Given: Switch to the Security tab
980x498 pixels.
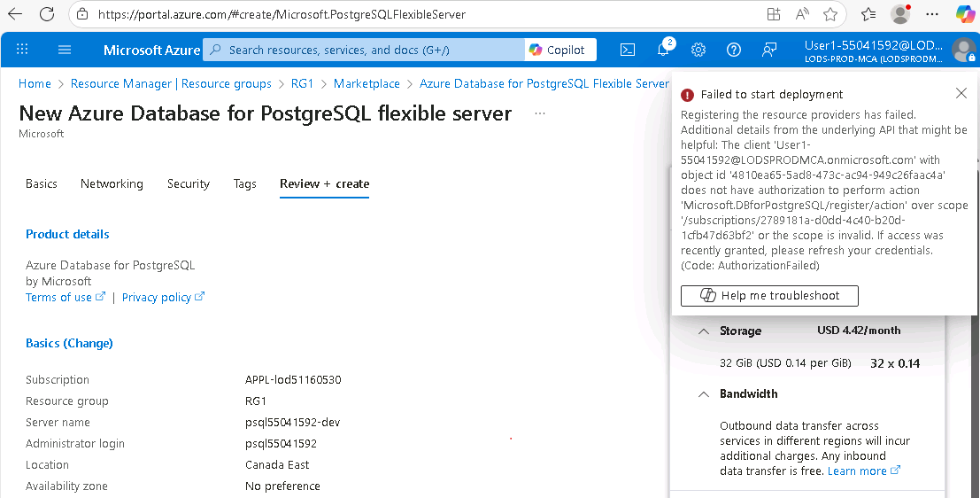Looking at the screenshot, I should click(189, 184).
